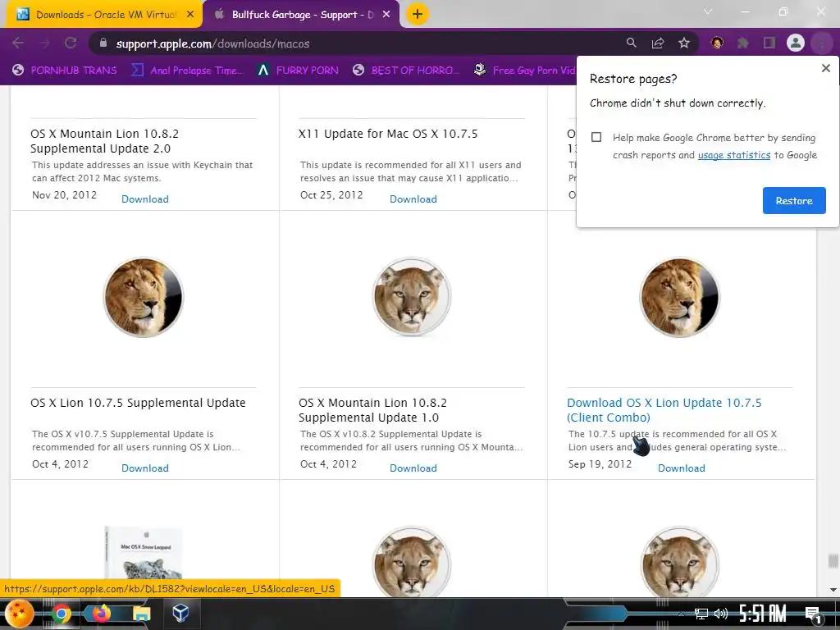
Task: Open the Extensions puzzle icon
Action: coord(743,43)
